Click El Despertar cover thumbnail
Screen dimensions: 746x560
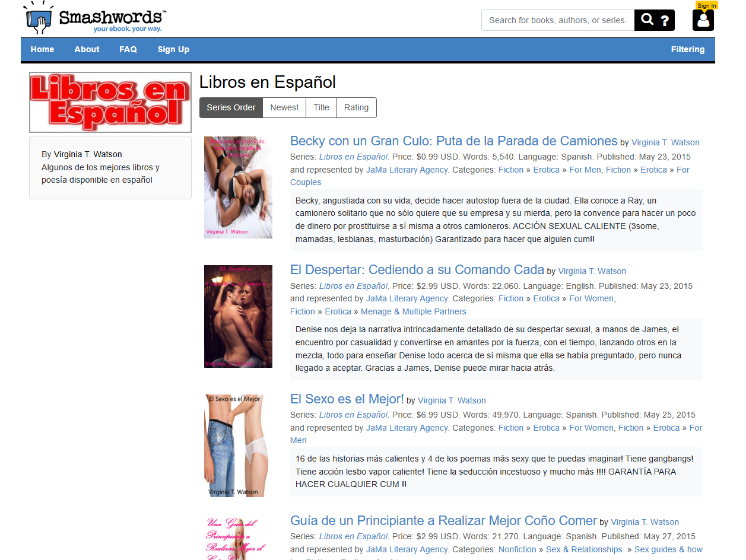(238, 316)
